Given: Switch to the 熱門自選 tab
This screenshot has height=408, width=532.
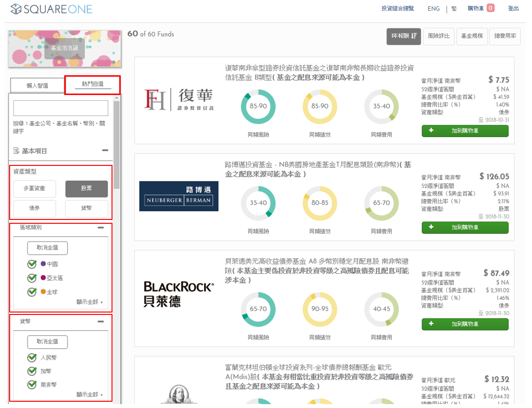Looking at the screenshot, I should point(92,84).
